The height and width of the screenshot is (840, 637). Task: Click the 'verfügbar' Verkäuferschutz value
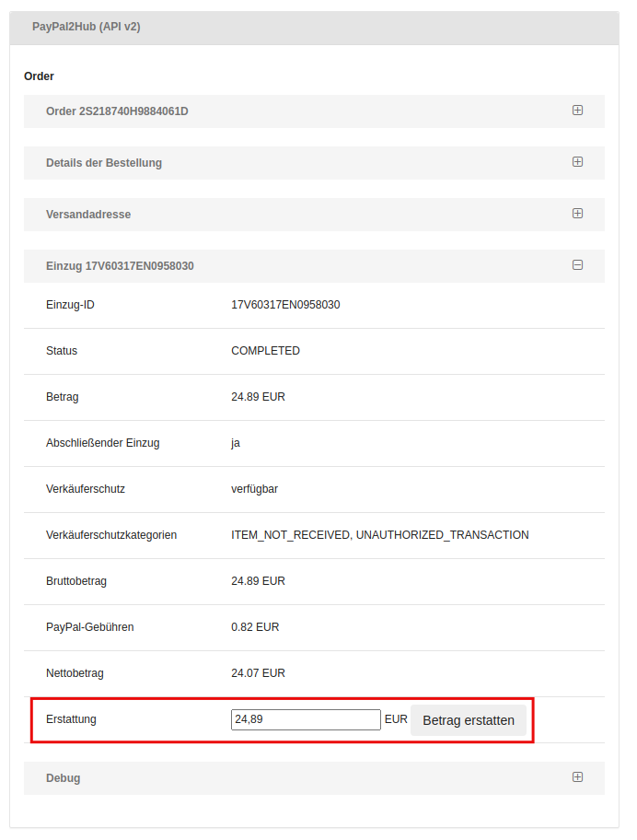coord(254,489)
